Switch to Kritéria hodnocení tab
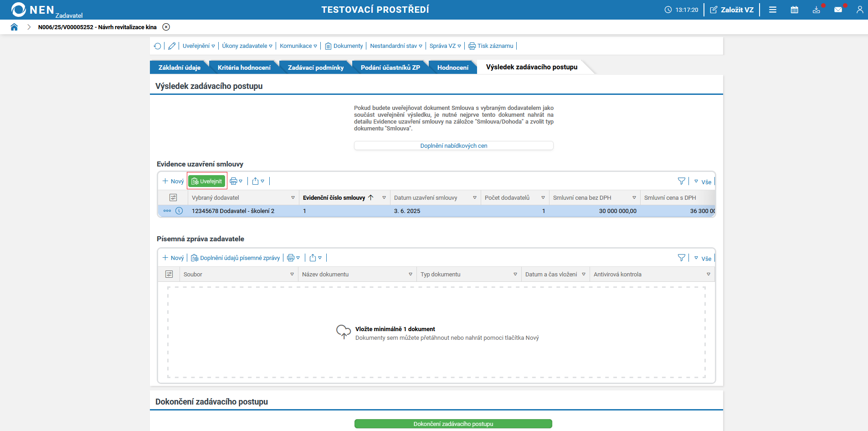Image resolution: width=868 pixels, height=431 pixels. (244, 68)
